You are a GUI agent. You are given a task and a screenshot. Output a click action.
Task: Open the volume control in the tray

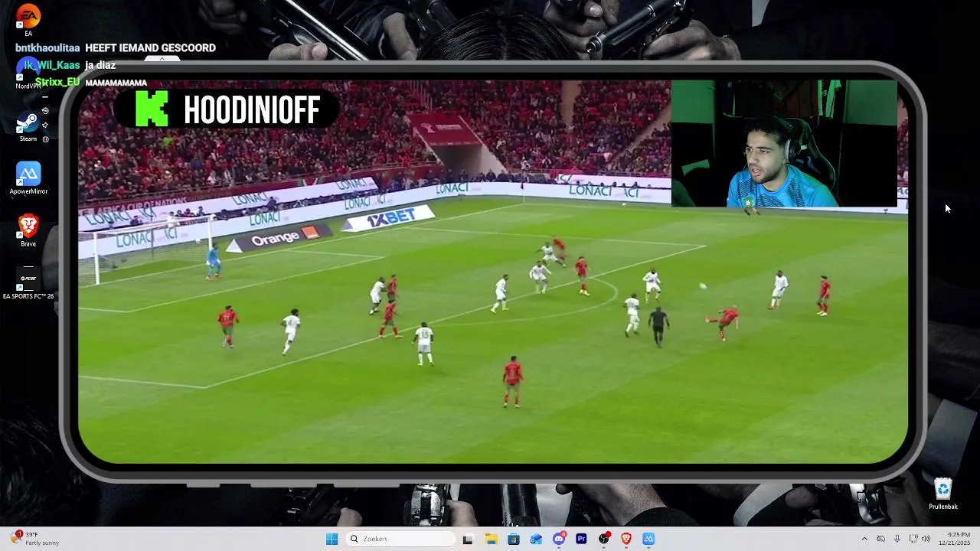(926, 539)
